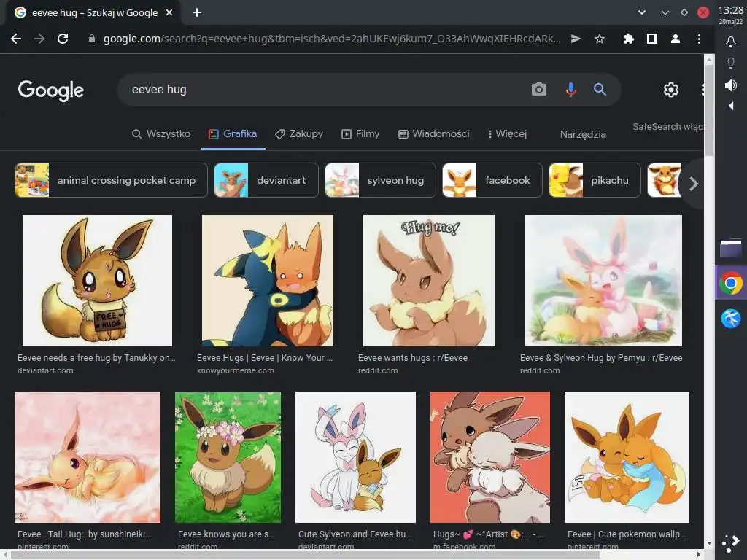Expand the Więcej search options

click(508, 134)
